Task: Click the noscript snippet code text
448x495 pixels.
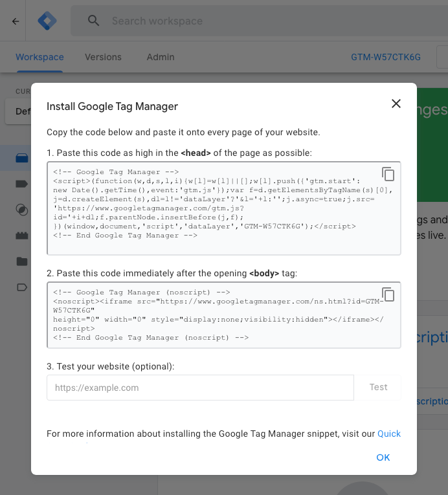Action: tap(218, 314)
